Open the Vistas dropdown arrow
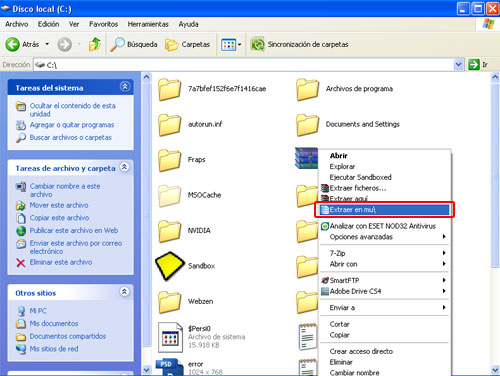Screen dimensions: 500x376 click(x=239, y=45)
